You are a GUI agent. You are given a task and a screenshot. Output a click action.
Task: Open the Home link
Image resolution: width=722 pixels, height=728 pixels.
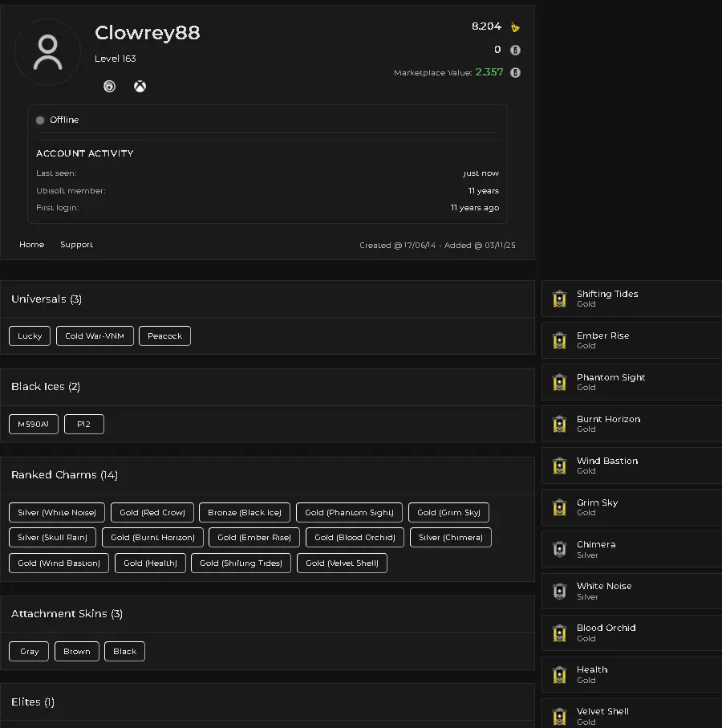point(32,245)
